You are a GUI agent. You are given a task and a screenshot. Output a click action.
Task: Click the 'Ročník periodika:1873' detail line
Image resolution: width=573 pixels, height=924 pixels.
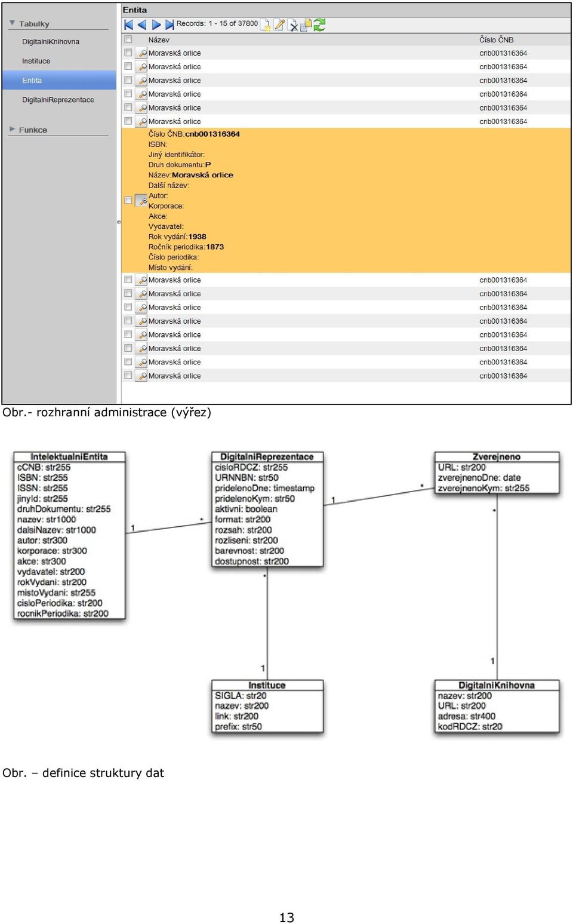pos(186,247)
